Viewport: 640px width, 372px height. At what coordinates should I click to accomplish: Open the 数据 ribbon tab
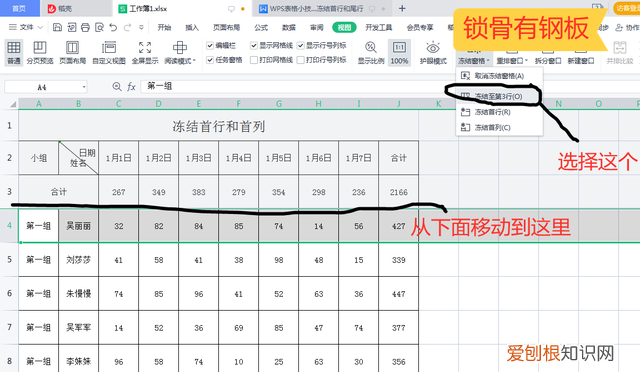(289, 27)
